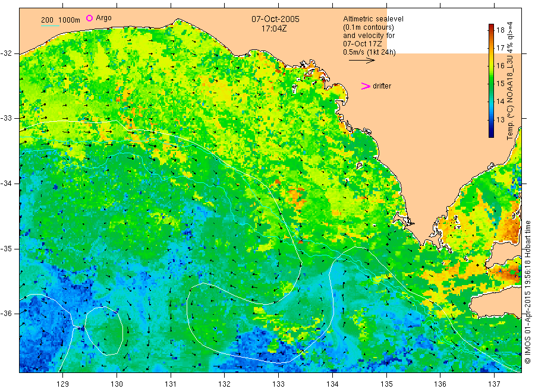The height and width of the screenshot is (392, 535).
Task: Click the temperature color bar
Action: [491, 81]
